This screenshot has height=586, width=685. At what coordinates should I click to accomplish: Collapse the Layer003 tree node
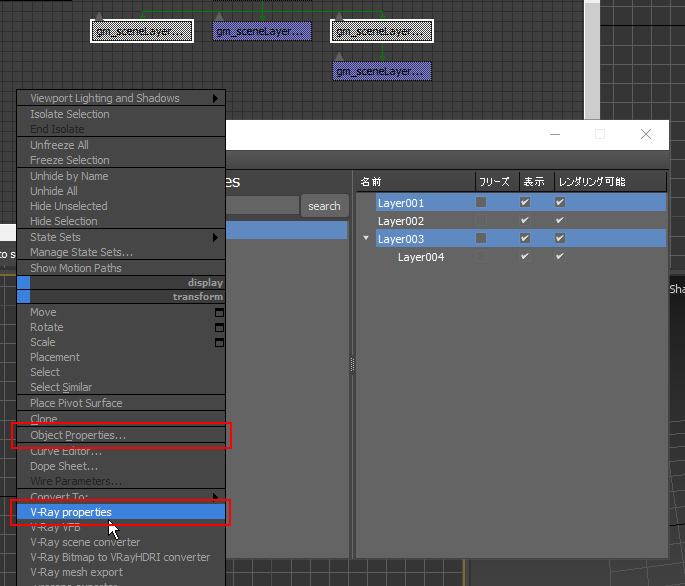click(366, 239)
